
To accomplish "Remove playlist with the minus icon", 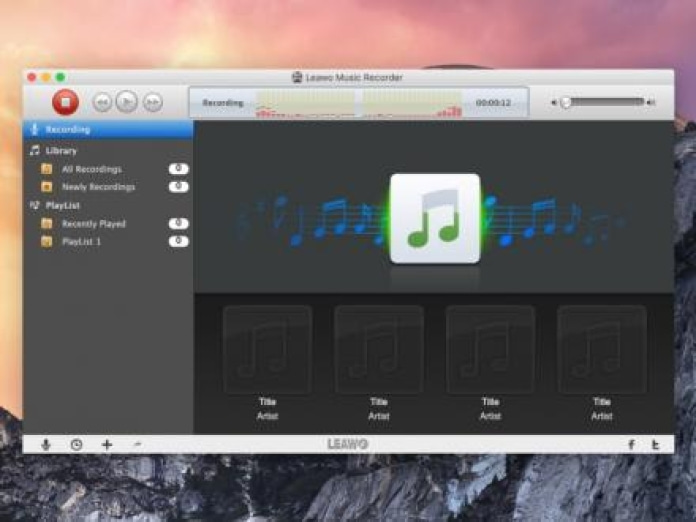I will point(138,443).
